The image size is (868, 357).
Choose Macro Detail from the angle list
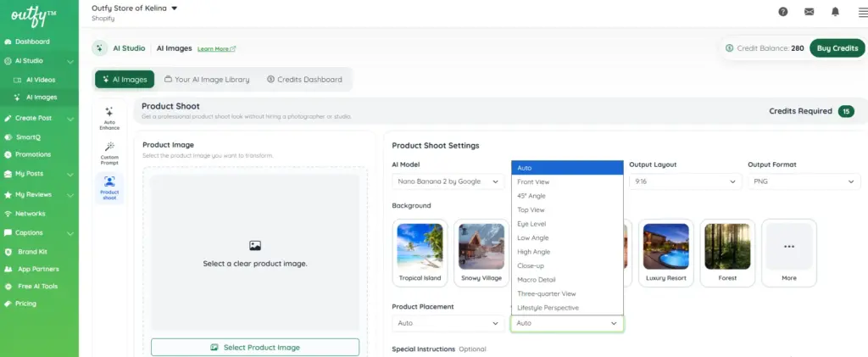pos(567,280)
